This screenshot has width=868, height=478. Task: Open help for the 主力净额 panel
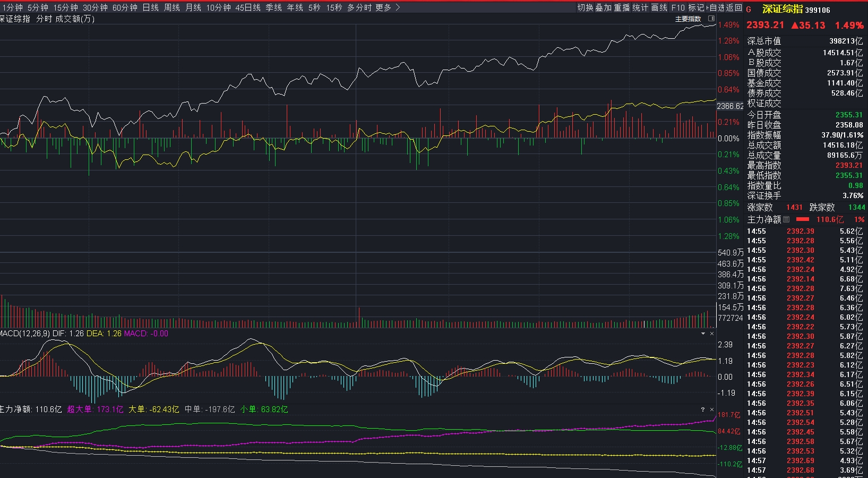coord(703,409)
